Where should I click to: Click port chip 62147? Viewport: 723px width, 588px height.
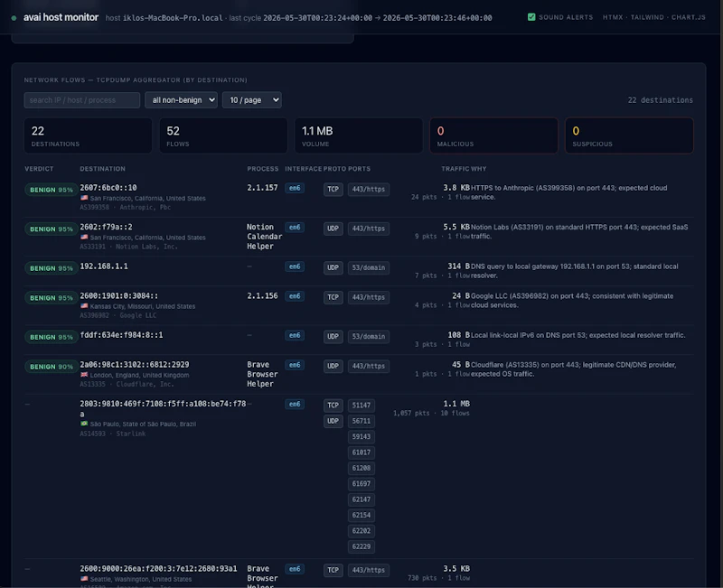pyautogui.click(x=361, y=499)
